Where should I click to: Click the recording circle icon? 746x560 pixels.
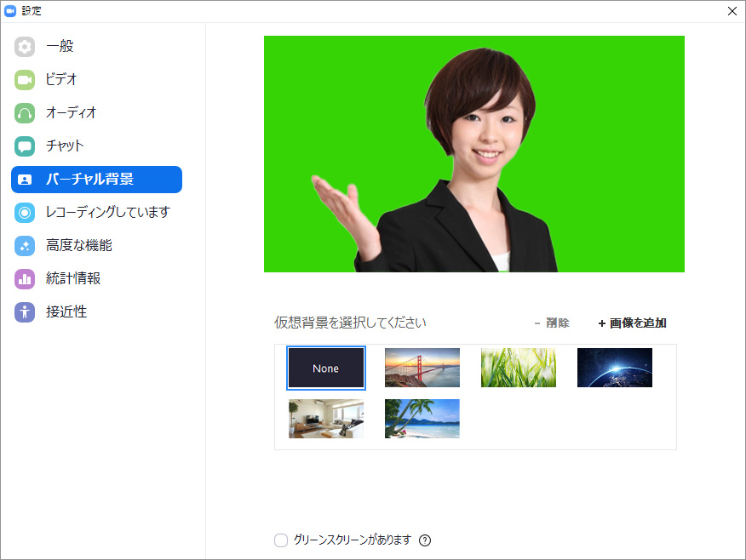pos(25,213)
